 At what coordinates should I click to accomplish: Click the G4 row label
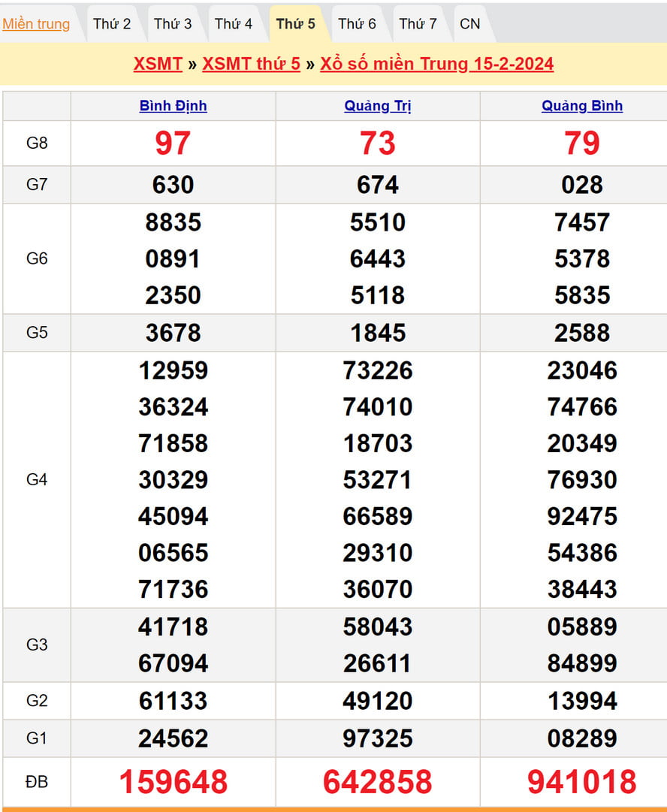(x=37, y=479)
